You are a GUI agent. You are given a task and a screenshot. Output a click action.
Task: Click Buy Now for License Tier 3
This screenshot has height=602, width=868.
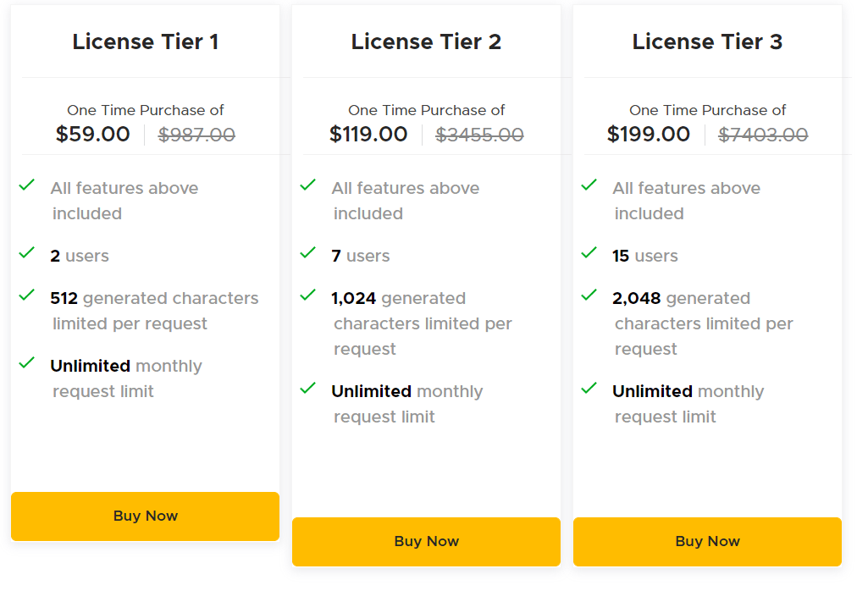pos(707,541)
